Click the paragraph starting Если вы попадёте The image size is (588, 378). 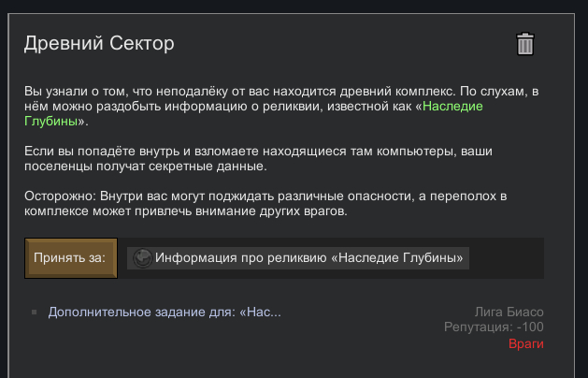point(252,159)
